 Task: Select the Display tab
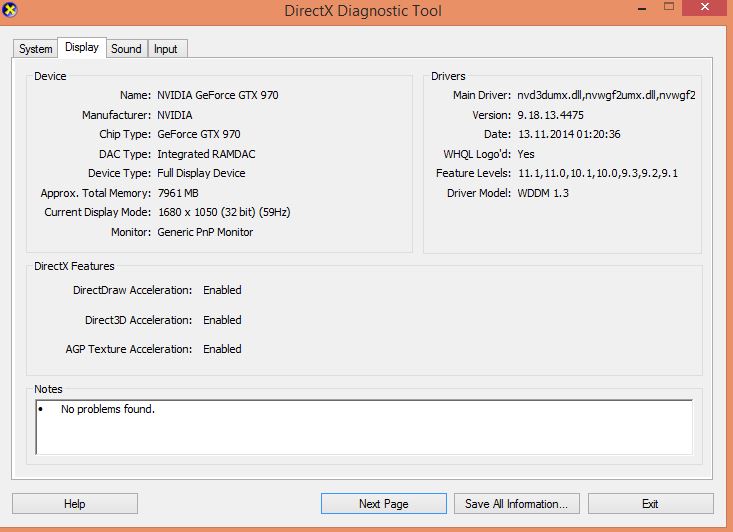point(82,47)
